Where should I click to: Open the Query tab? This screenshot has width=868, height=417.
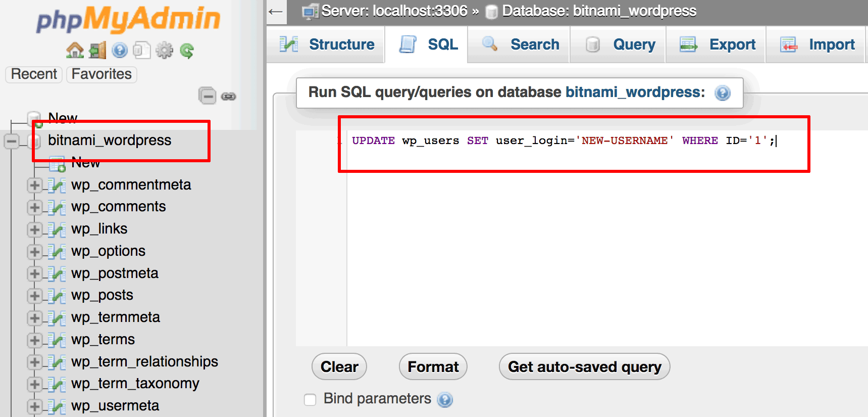(x=619, y=44)
